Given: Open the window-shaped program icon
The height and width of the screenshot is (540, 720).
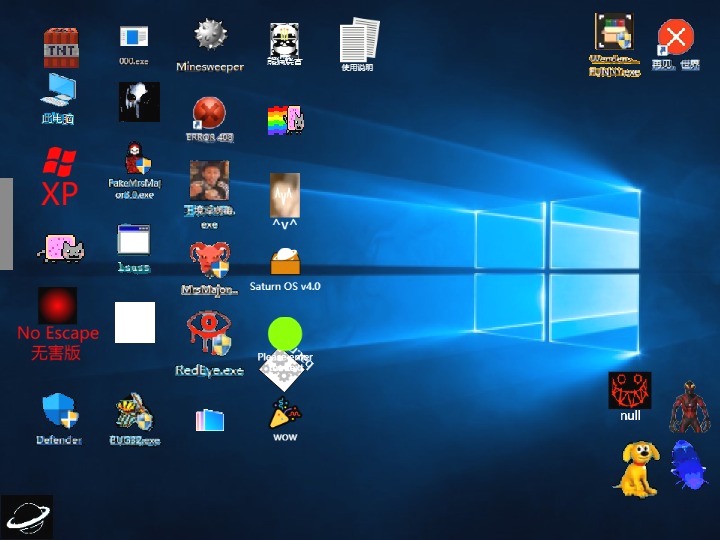Looking at the screenshot, I should pyautogui.click(x=134, y=248).
